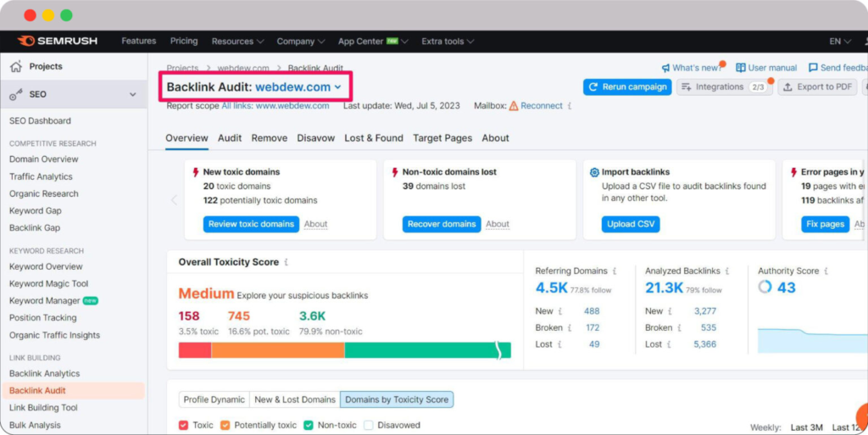This screenshot has width=868, height=435.
Task: Uncheck the Potentially toxic checkbox
Action: 225,425
